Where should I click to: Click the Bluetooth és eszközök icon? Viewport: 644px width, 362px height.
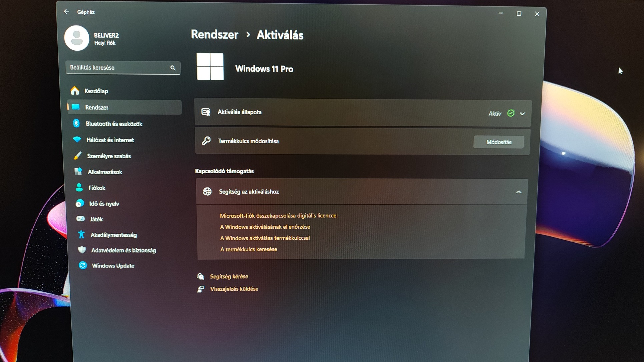tap(76, 123)
